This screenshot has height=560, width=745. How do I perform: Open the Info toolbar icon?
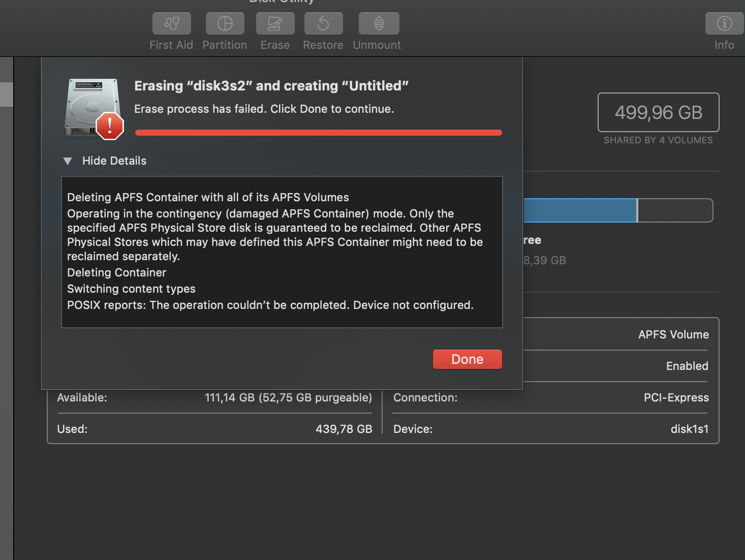click(x=724, y=23)
